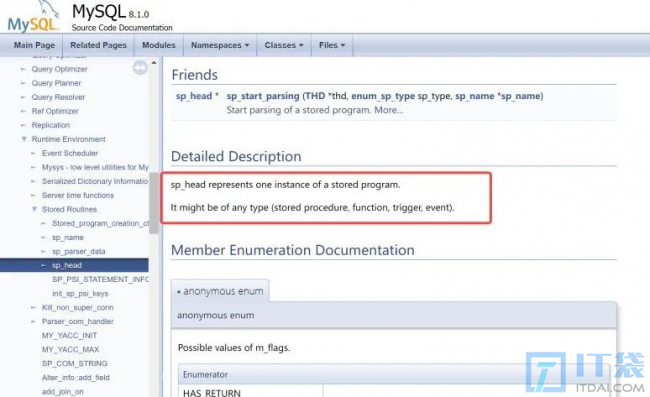
Task: Expand the Event Scheduler tree node
Action: (34, 153)
